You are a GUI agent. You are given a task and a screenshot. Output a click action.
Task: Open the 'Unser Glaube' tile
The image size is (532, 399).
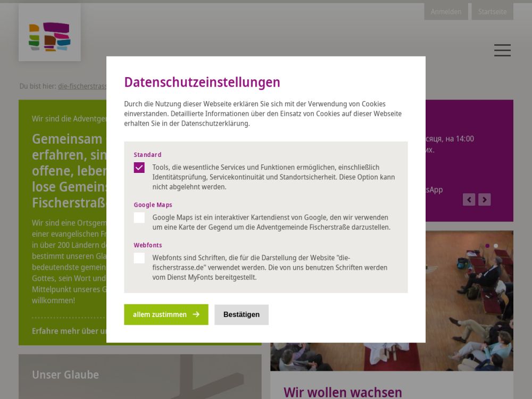65,375
